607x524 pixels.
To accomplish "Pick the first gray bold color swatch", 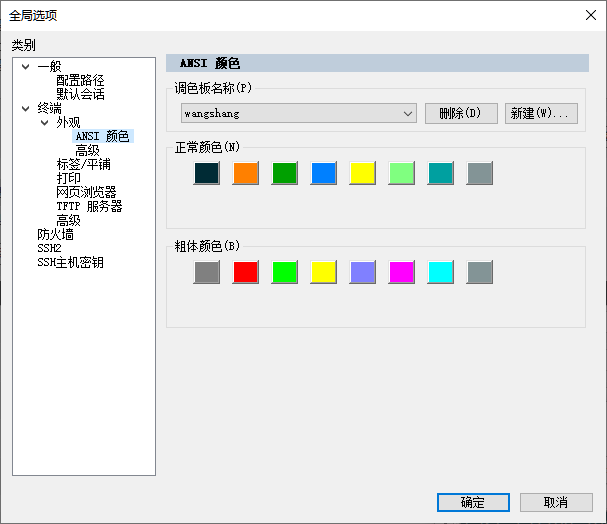I will (207, 272).
